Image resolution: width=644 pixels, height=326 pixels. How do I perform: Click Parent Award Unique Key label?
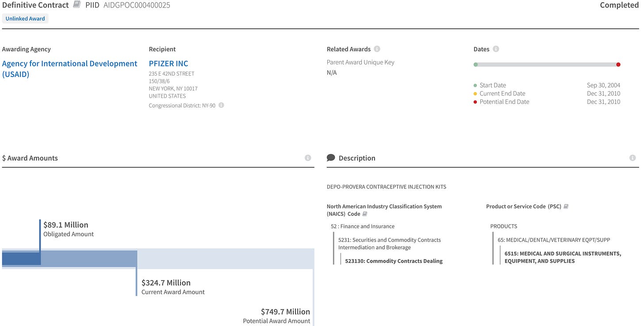point(360,62)
